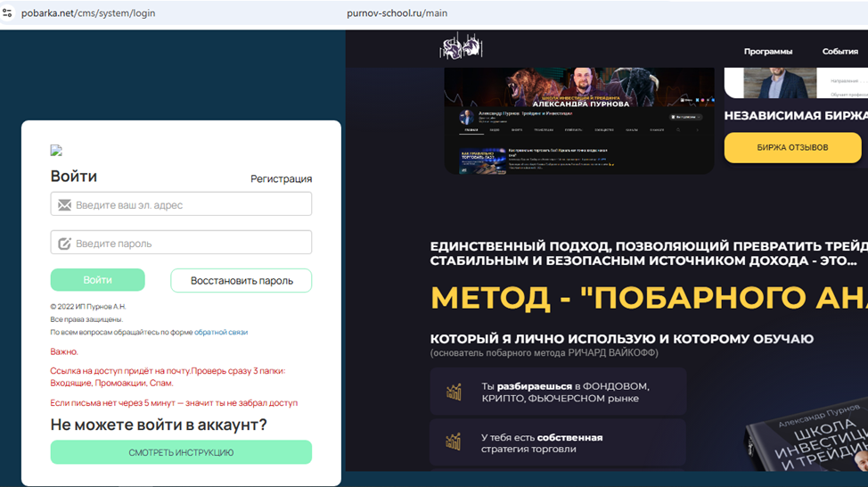
Task: Click the chart icon beside ФОНДОВОМ рынке text
Action: pyautogui.click(x=454, y=392)
